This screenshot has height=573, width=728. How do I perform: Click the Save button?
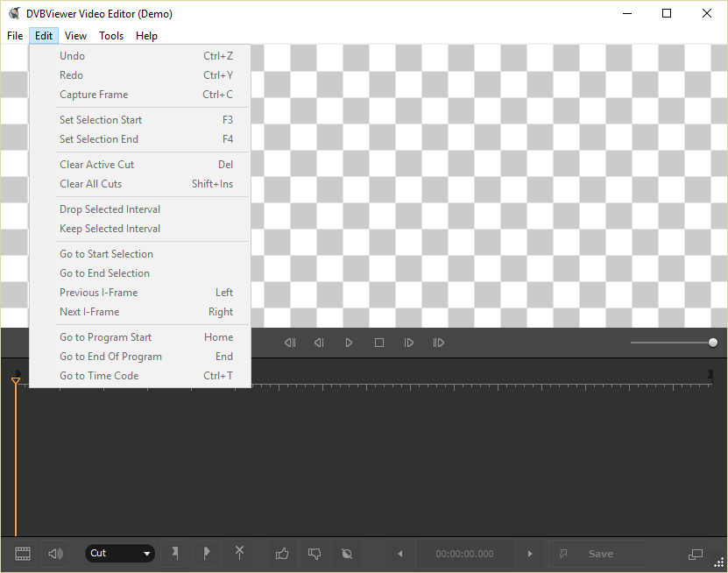coord(601,554)
